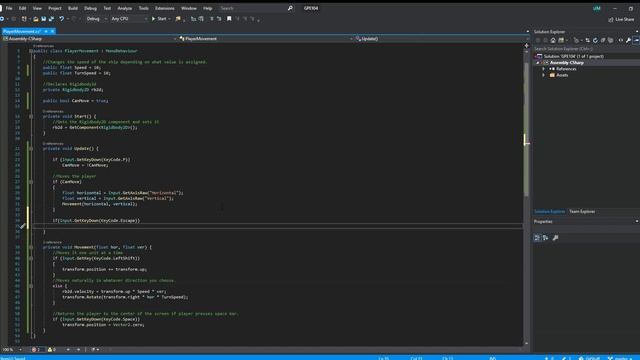Collapse the Movement() method outline toggle
Image resolution: width=640 pixels, height=360 pixels.
31,247
